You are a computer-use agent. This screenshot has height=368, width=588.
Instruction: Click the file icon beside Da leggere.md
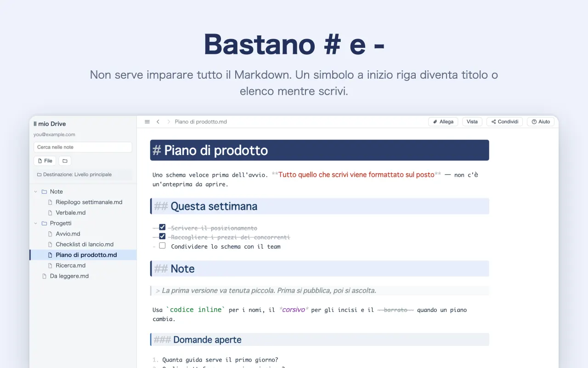coord(45,276)
